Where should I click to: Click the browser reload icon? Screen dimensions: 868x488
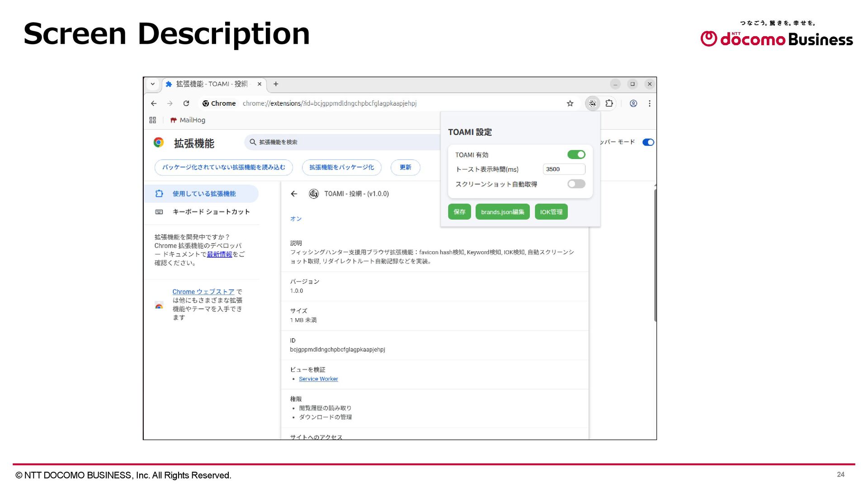[x=186, y=103]
